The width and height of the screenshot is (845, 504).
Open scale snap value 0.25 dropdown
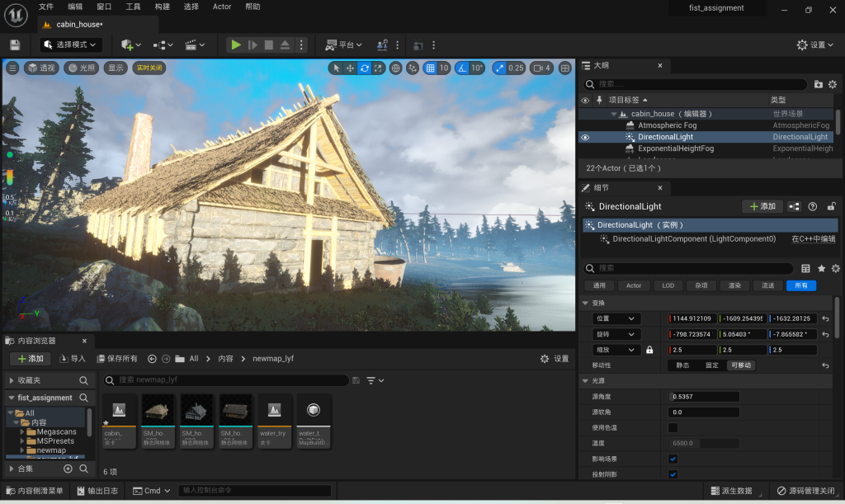tap(517, 68)
